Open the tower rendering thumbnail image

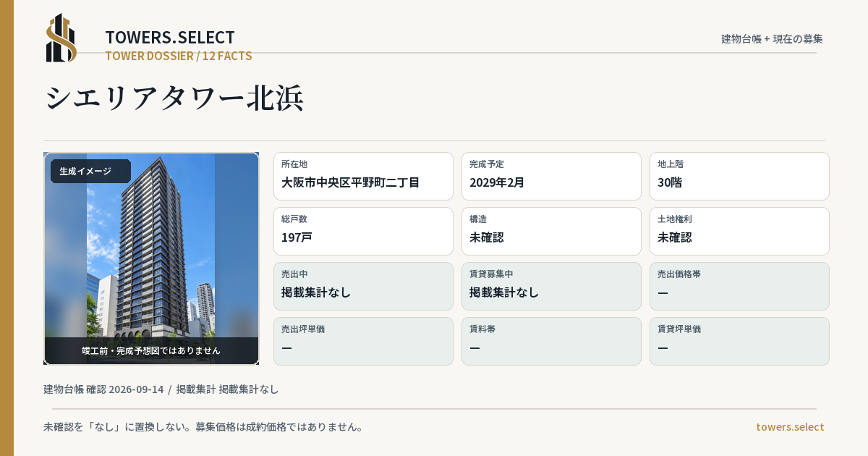151,258
